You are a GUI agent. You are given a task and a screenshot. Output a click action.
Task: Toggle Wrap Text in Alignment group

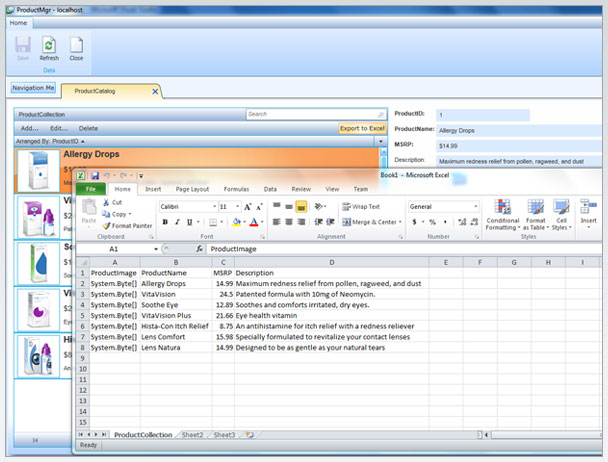point(361,207)
